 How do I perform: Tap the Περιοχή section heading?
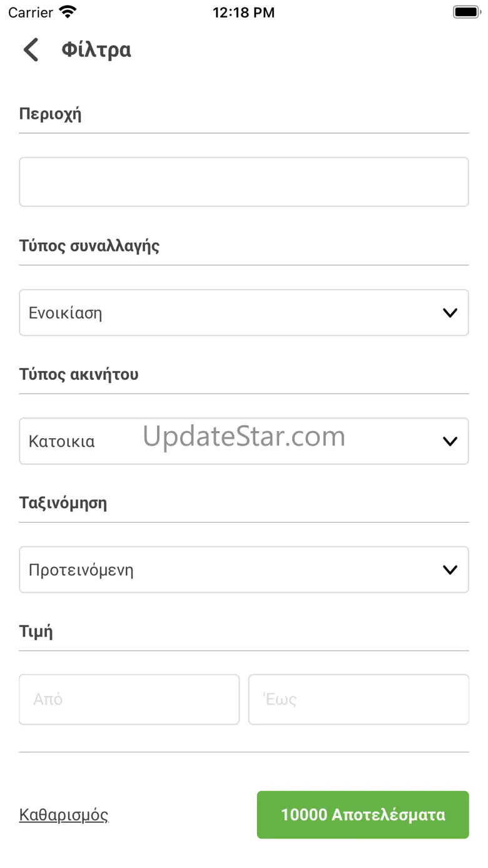pos(50,114)
